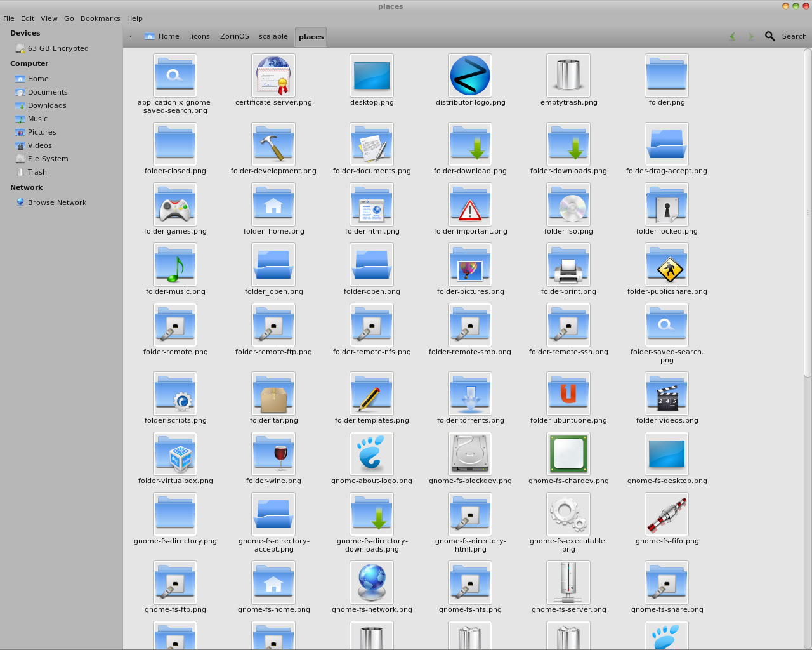Select the certificate-server.png icon

click(273, 76)
